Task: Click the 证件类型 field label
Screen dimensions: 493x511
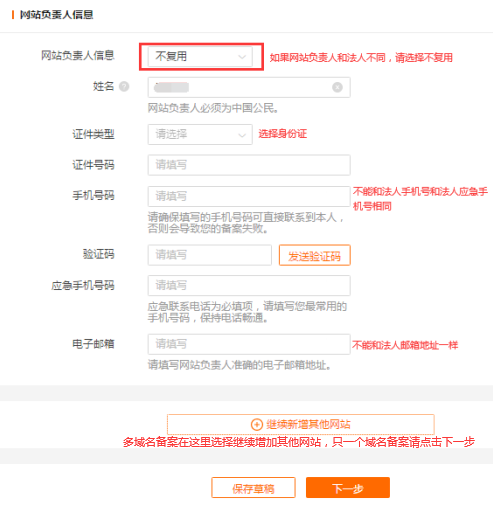Action: coord(93,134)
